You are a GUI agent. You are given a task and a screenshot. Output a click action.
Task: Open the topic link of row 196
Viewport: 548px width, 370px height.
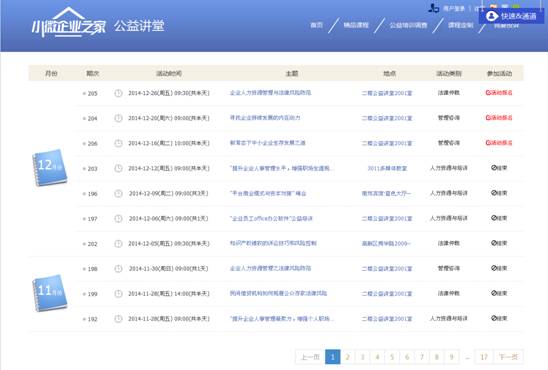pyautogui.click(x=268, y=193)
